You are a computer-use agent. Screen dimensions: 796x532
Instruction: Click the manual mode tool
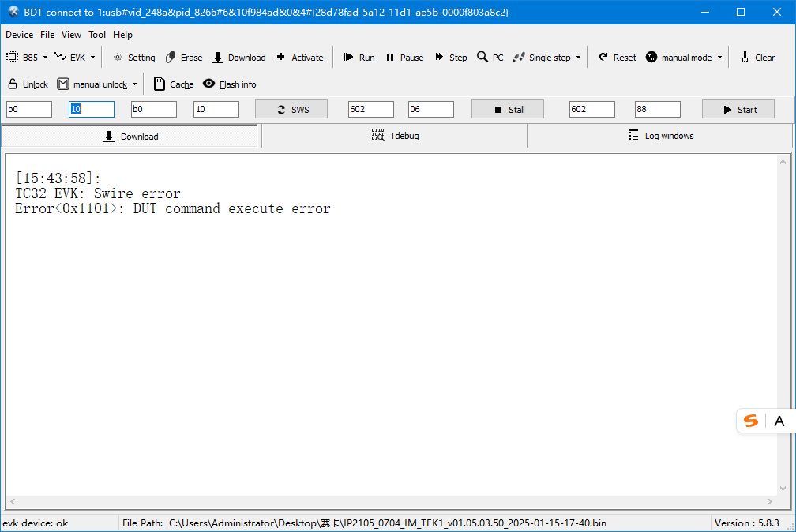[679, 58]
